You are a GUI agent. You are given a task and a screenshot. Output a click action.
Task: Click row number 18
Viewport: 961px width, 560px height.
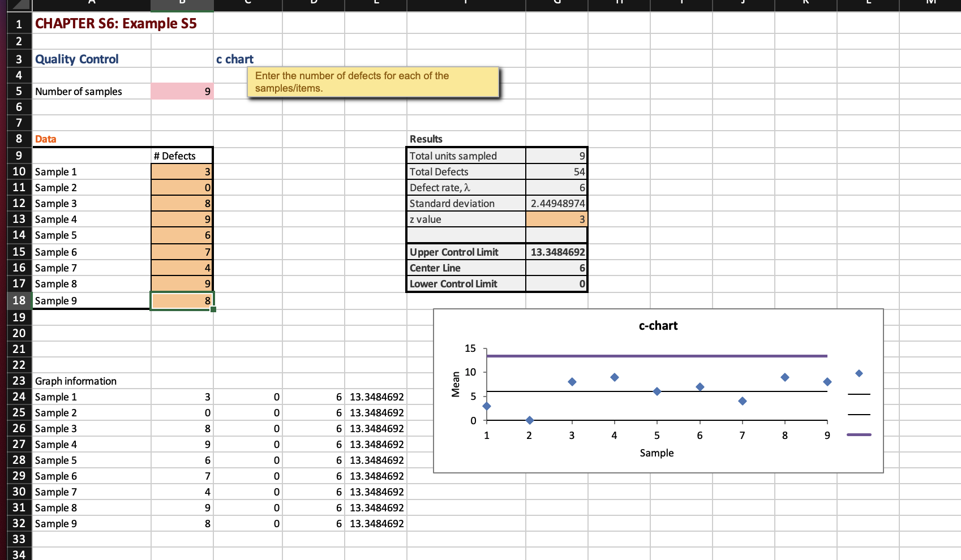coord(19,300)
